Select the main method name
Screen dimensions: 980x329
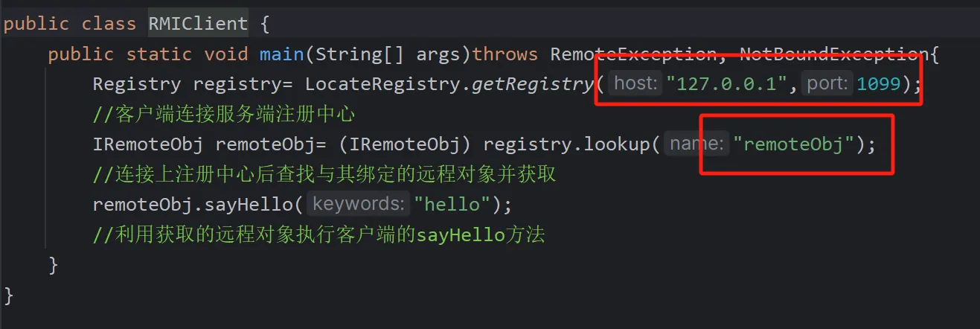point(281,54)
